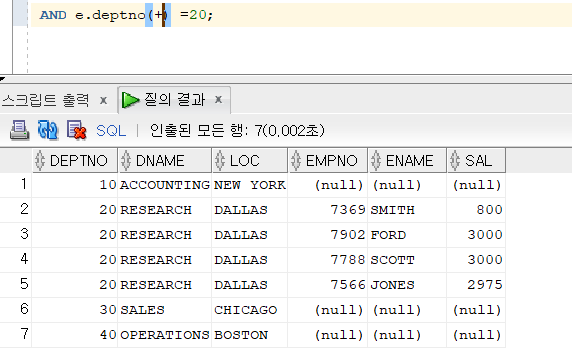Sort by EMPNO column header
Screen dimensions: 572x364
coord(328,160)
